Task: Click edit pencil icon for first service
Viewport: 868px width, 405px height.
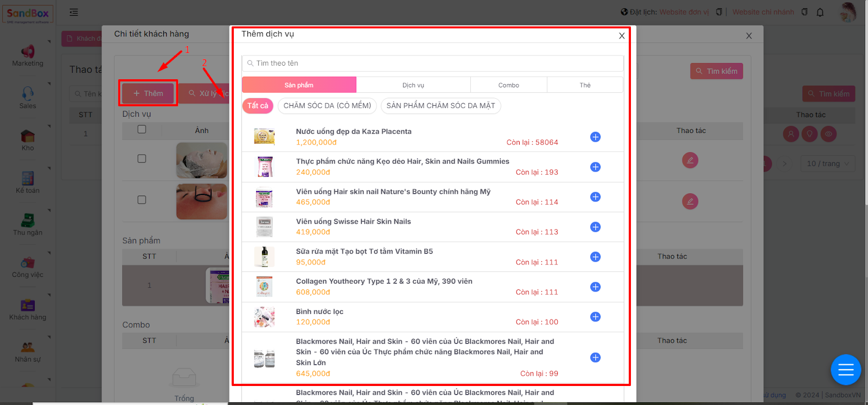Action: click(x=690, y=160)
